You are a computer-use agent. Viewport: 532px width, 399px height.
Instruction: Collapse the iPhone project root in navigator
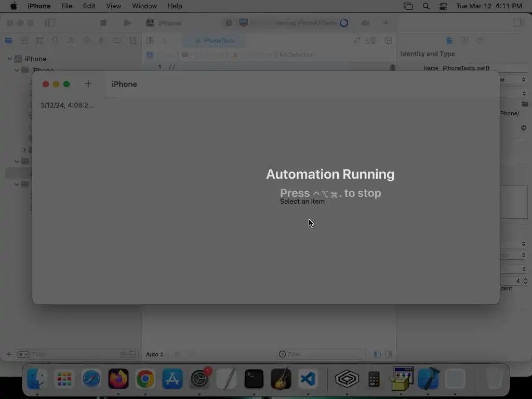click(9, 59)
